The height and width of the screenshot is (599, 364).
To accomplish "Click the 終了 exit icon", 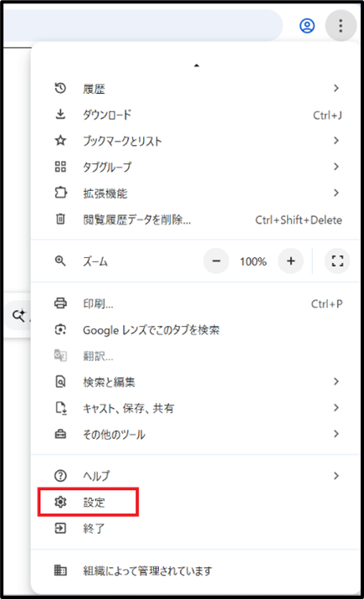I will pos(60,528).
